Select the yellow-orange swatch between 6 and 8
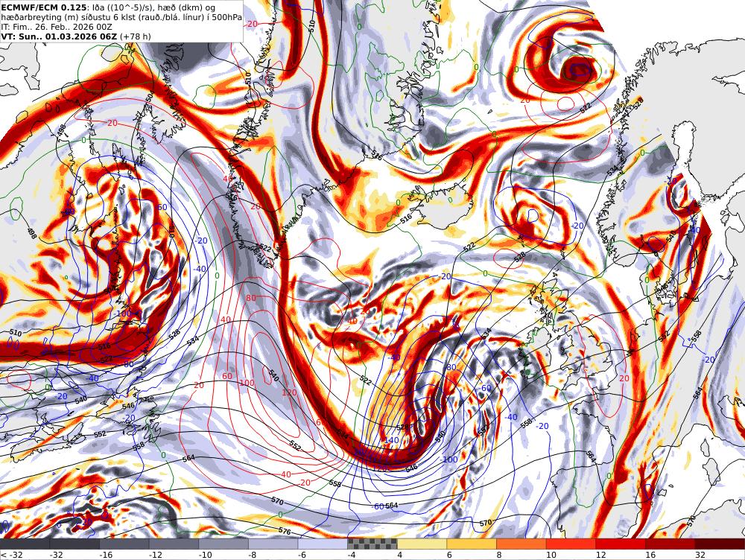 pyautogui.click(x=472, y=544)
